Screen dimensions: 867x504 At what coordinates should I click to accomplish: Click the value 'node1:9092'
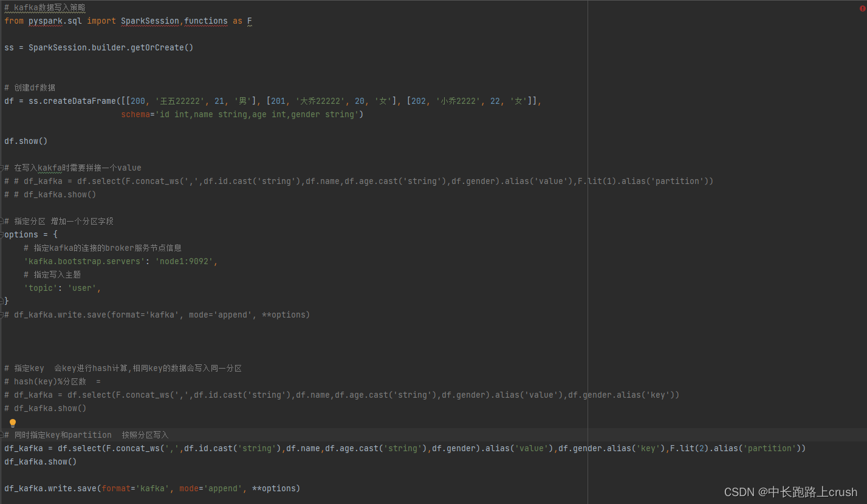[x=184, y=261]
